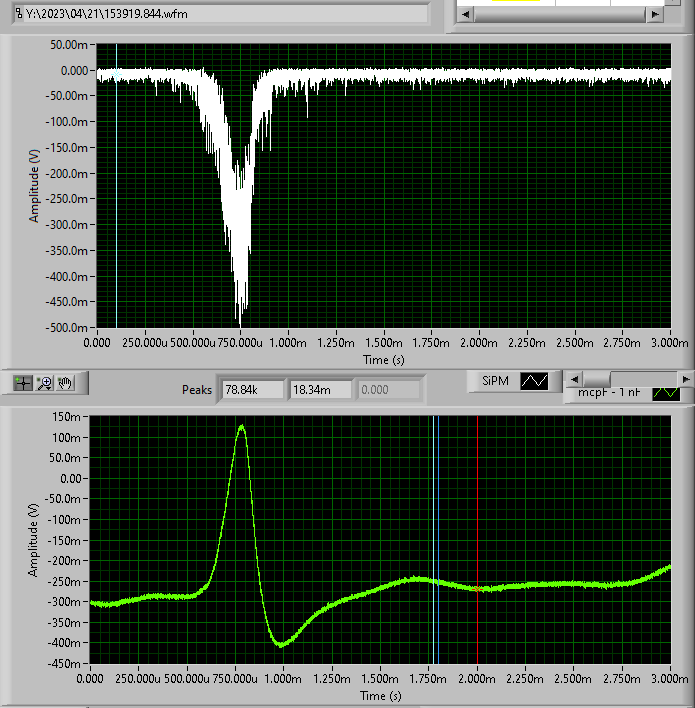This screenshot has height=708, width=695.
Task: Click the -450m label on lower amplitude axis
Action: [64, 664]
